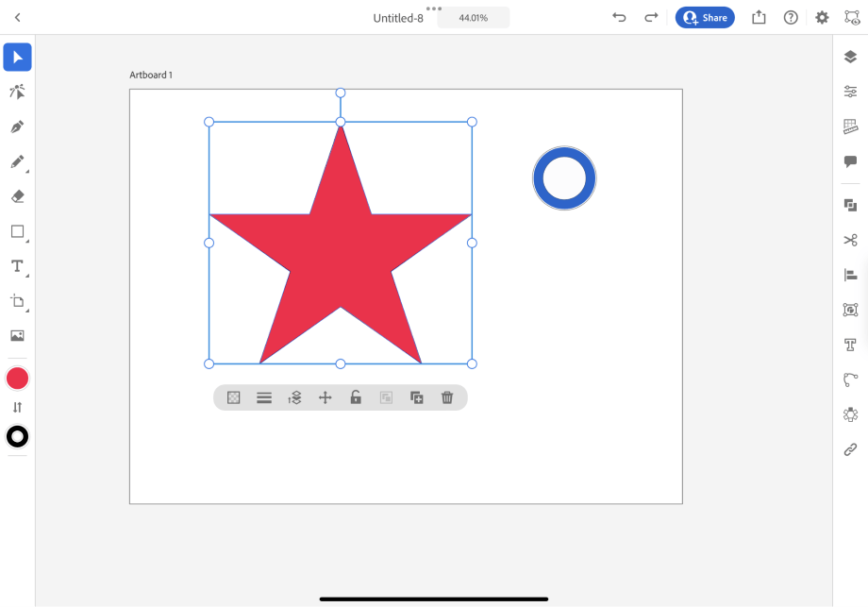Open the Repeat panel icon

tap(850, 310)
